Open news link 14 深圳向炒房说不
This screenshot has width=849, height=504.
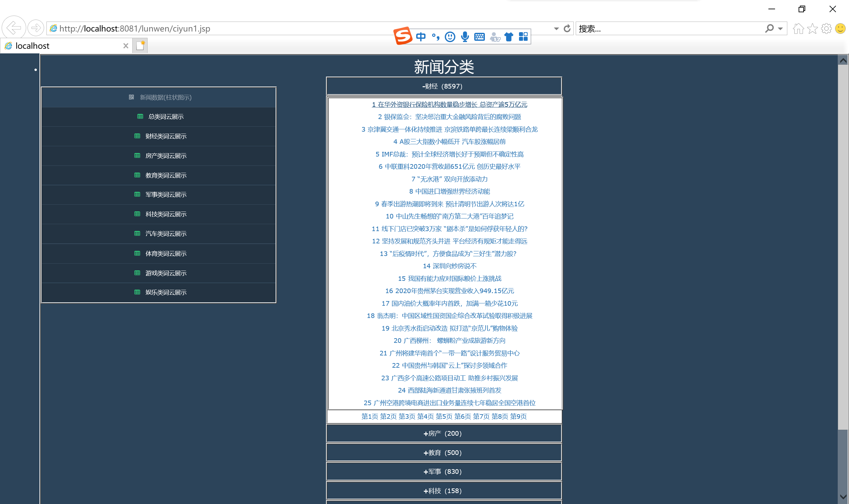pyautogui.click(x=449, y=266)
